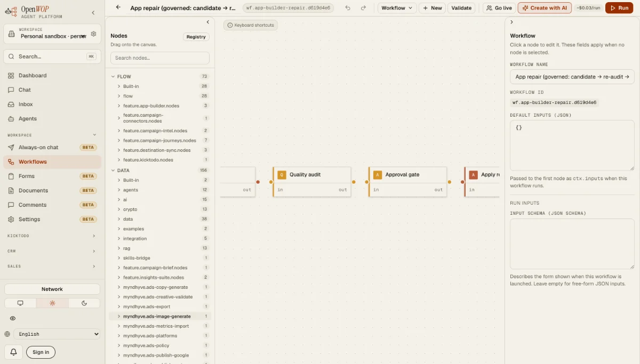
Task: Collapse the main left sidebar
Action: tap(93, 12)
